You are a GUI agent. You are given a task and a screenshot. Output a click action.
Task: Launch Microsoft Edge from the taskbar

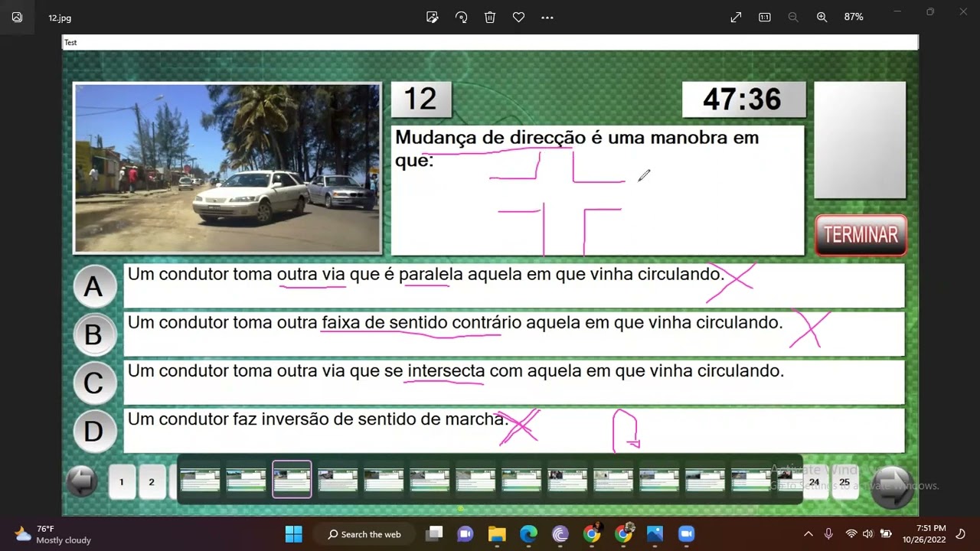[528, 534]
